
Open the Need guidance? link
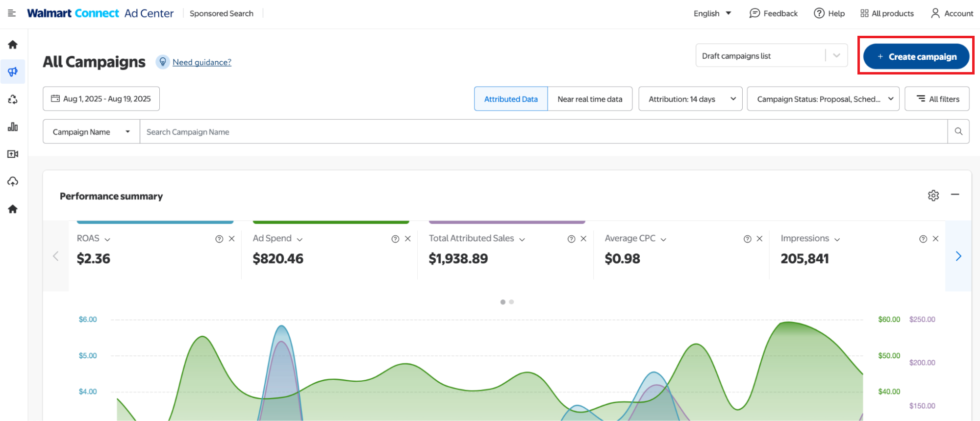(x=201, y=62)
